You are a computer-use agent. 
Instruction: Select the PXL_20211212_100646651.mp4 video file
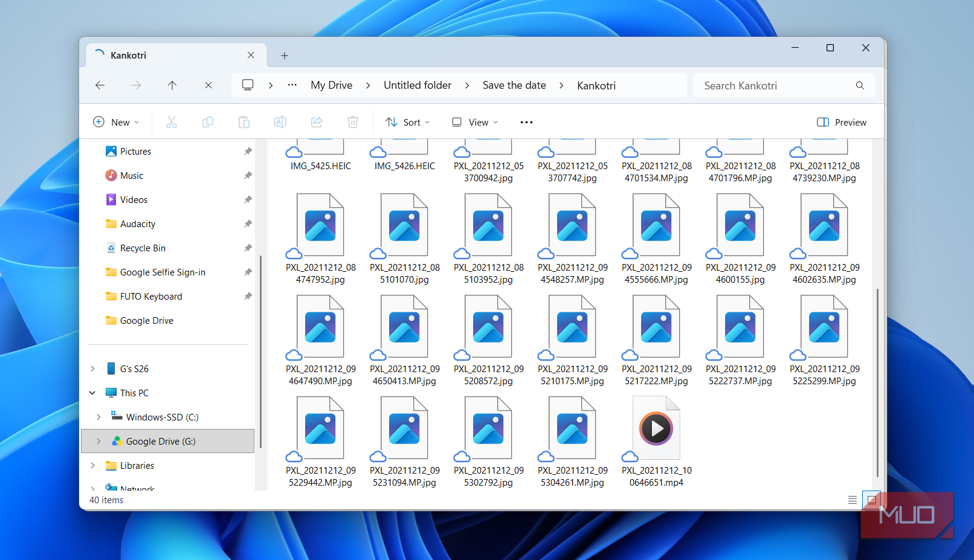tap(656, 442)
